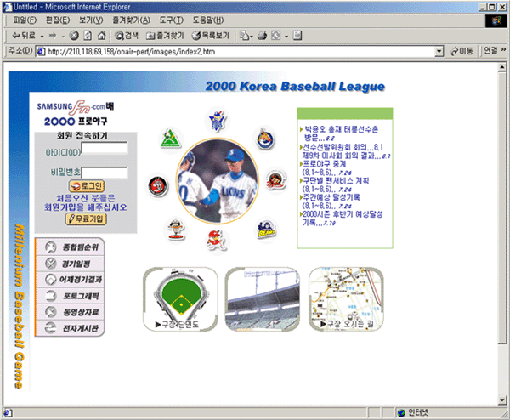Open team rankings (종합팀순위) sidebar item

click(70, 247)
